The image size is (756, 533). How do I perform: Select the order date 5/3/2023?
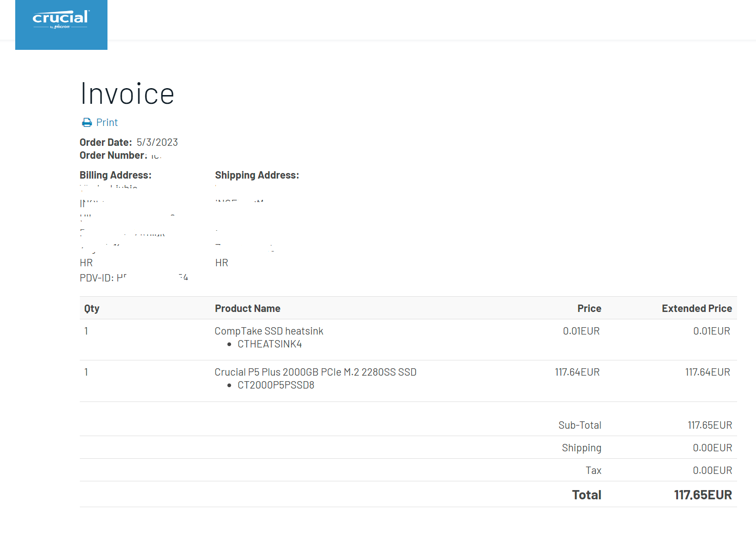(157, 143)
